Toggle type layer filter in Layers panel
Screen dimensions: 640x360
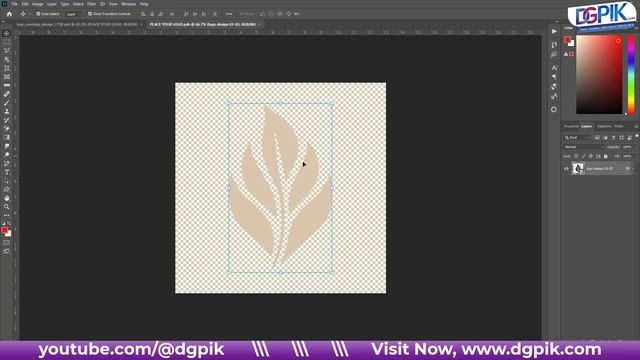pos(613,138)
